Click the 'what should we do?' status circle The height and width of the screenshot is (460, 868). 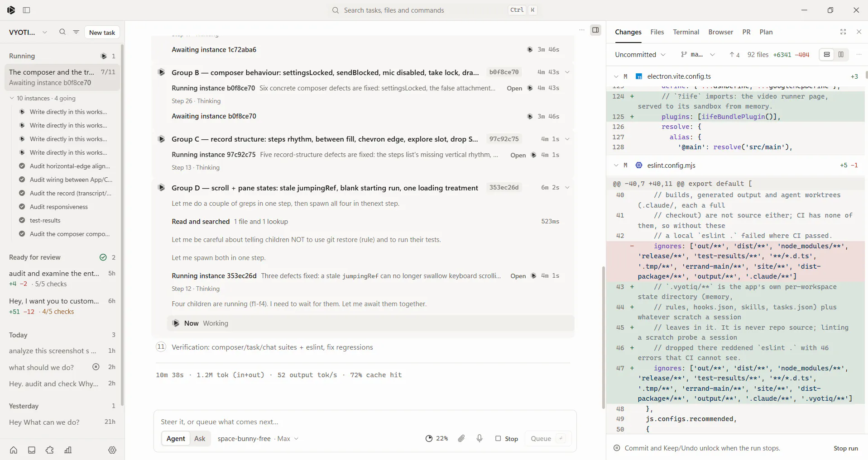(x=96, y=367)
